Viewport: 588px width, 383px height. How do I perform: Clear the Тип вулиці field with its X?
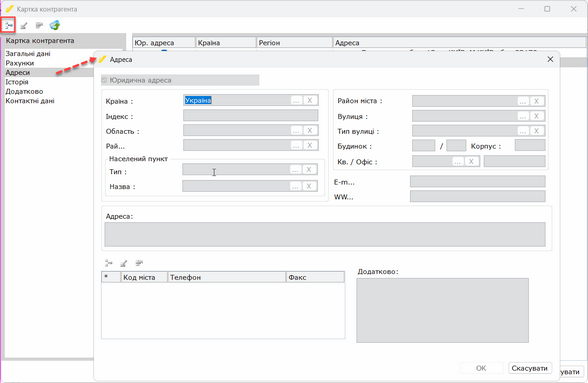click(x=537, y=131)
